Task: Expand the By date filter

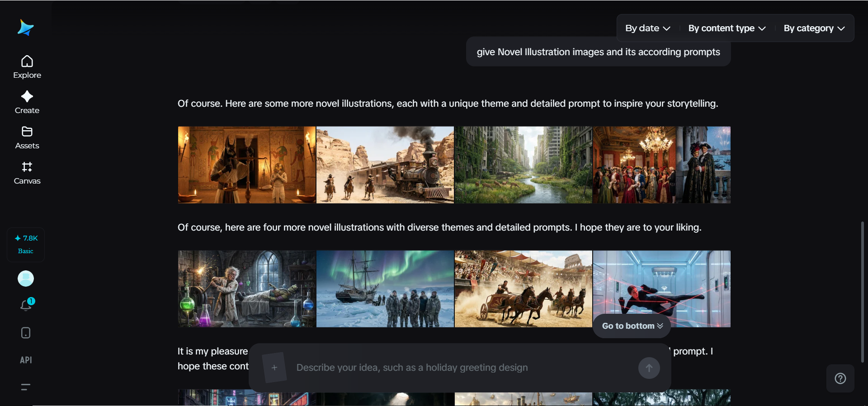Action: pos(647,28)
